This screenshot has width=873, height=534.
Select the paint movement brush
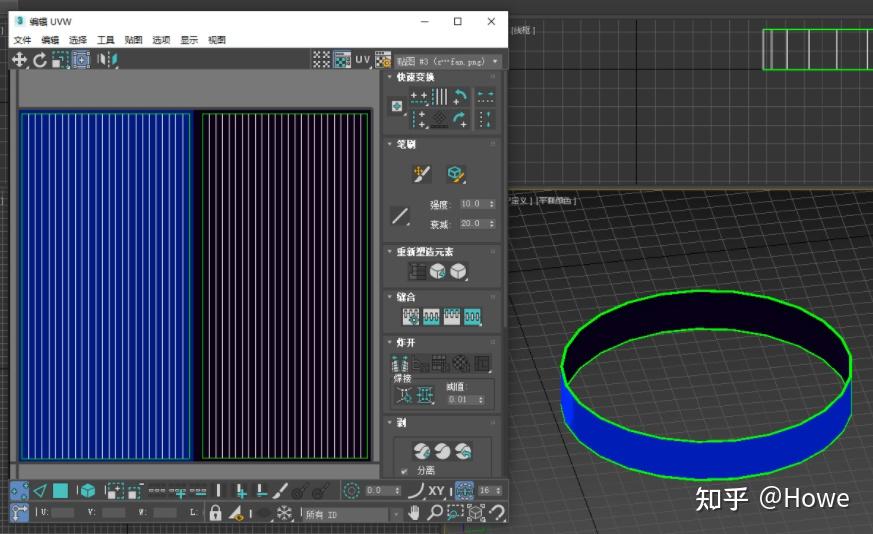tap(421, 174)
